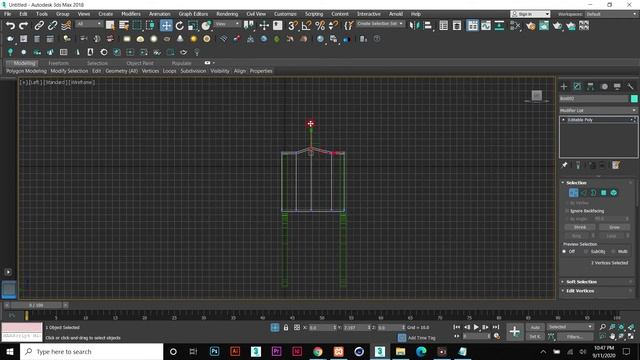Select Edge sub-object level icon
640x360 pixels.
(583, 193)
